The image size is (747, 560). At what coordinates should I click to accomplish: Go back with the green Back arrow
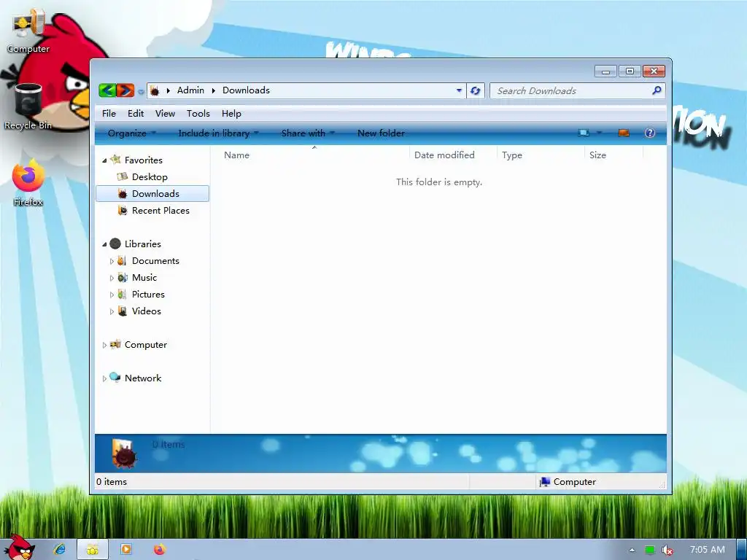[108, 90]
